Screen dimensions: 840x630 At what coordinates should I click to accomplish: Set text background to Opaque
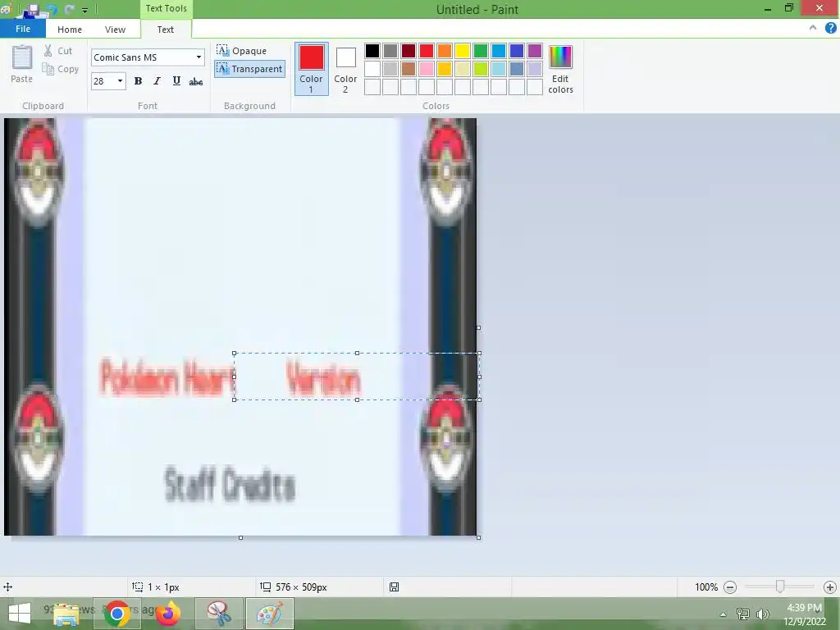[x=242, y=50]
